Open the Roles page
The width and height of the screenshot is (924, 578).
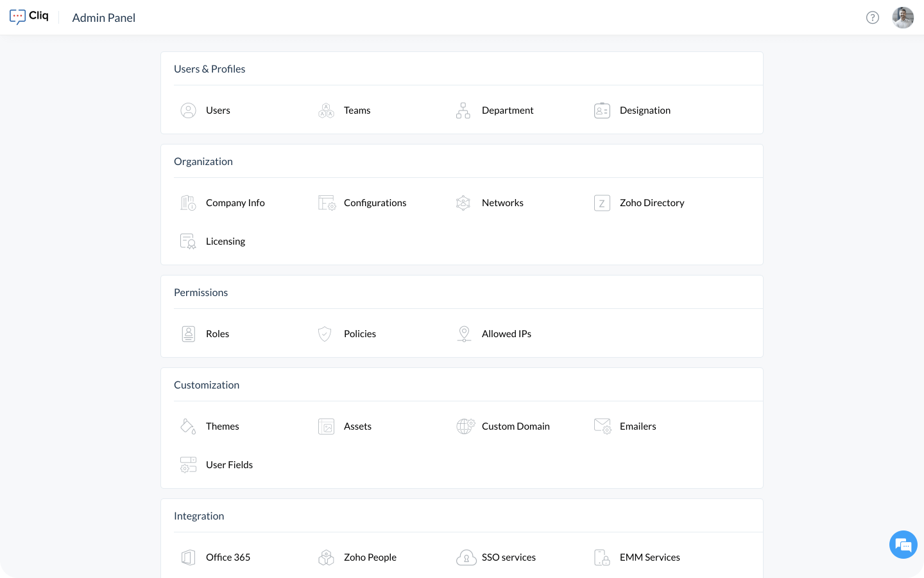(217, 334)
